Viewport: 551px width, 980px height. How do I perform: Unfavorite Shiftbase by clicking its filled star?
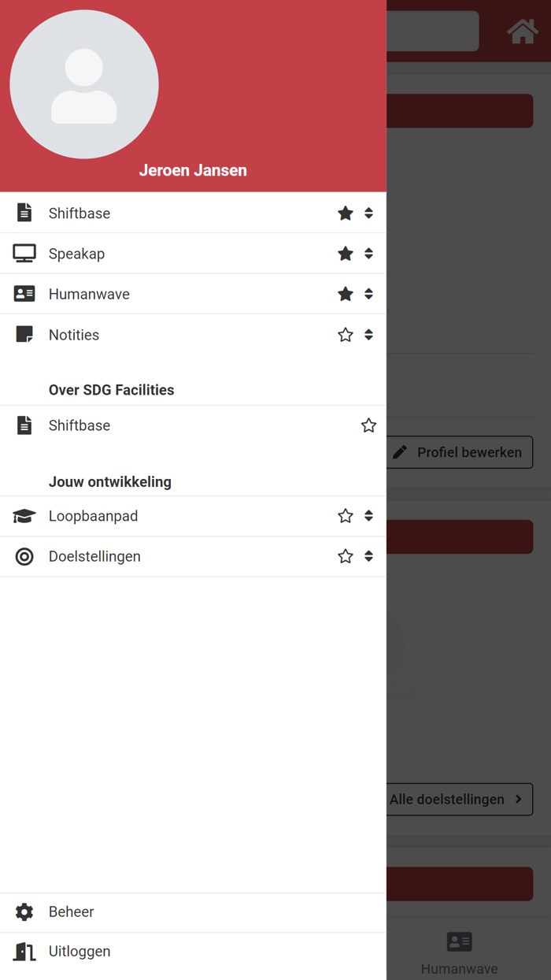point(345,213)
